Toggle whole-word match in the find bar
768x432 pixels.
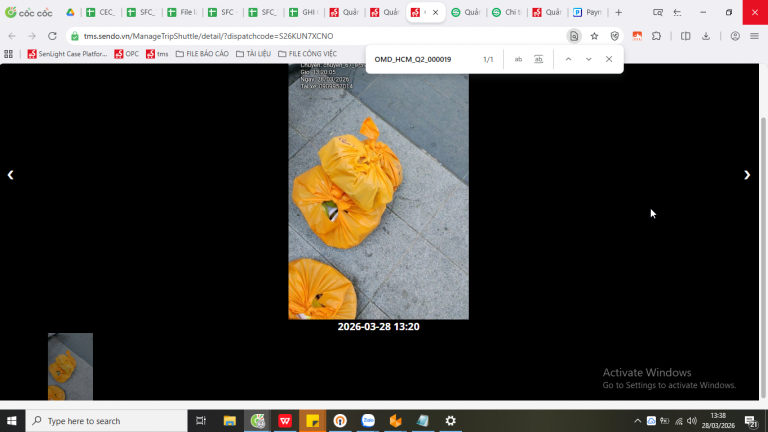pyautogui.click(x=538, y=59)
